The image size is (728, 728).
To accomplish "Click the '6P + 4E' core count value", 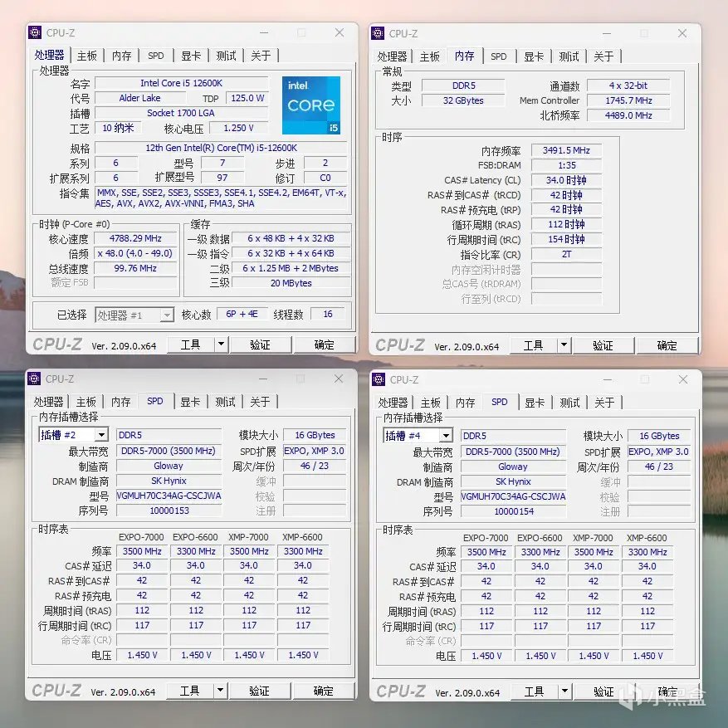I will 242,314.
